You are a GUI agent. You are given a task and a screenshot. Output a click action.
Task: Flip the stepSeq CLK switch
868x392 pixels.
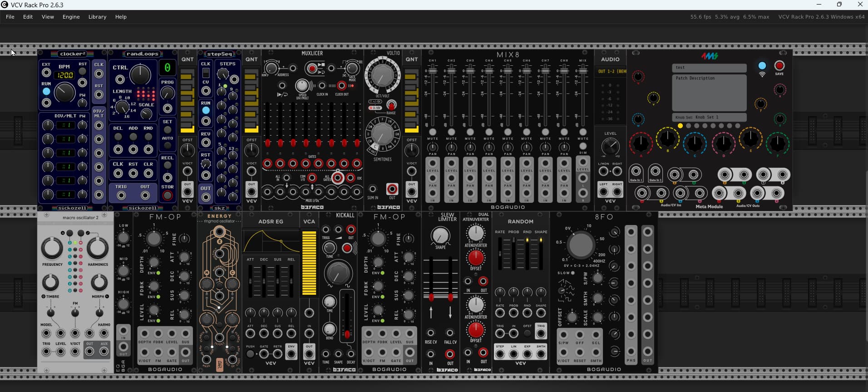point(206,73)
